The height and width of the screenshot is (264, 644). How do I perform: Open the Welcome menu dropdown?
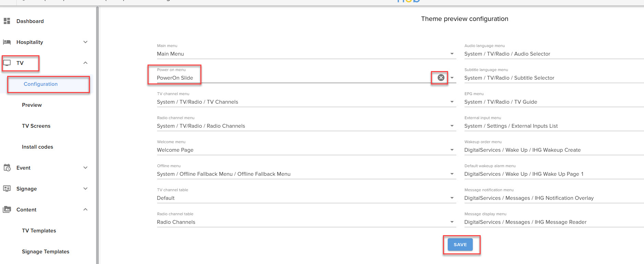coord(452,150)
